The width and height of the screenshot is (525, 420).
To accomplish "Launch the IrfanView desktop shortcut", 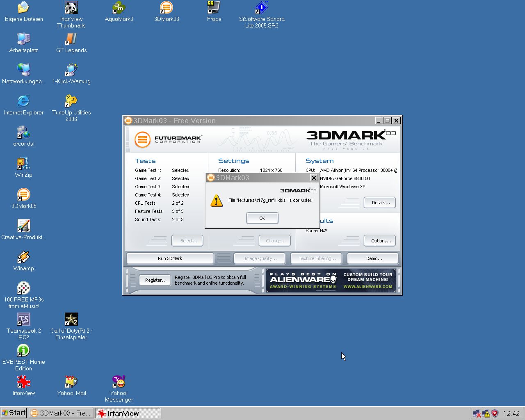I will (24, 386).
